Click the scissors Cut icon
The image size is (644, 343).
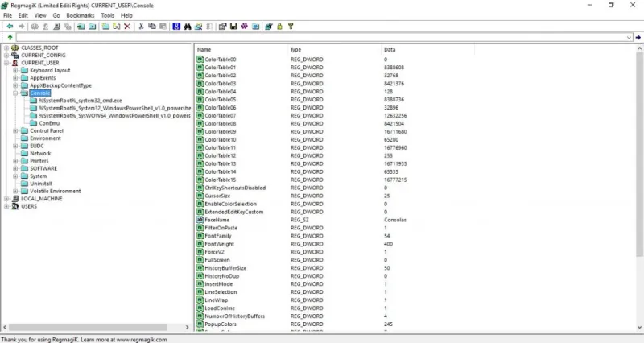142,26
